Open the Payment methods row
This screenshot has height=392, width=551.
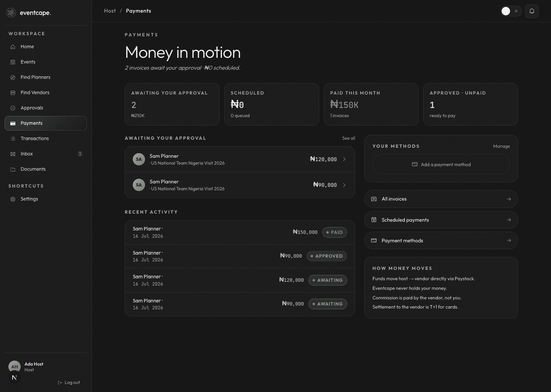441,240
